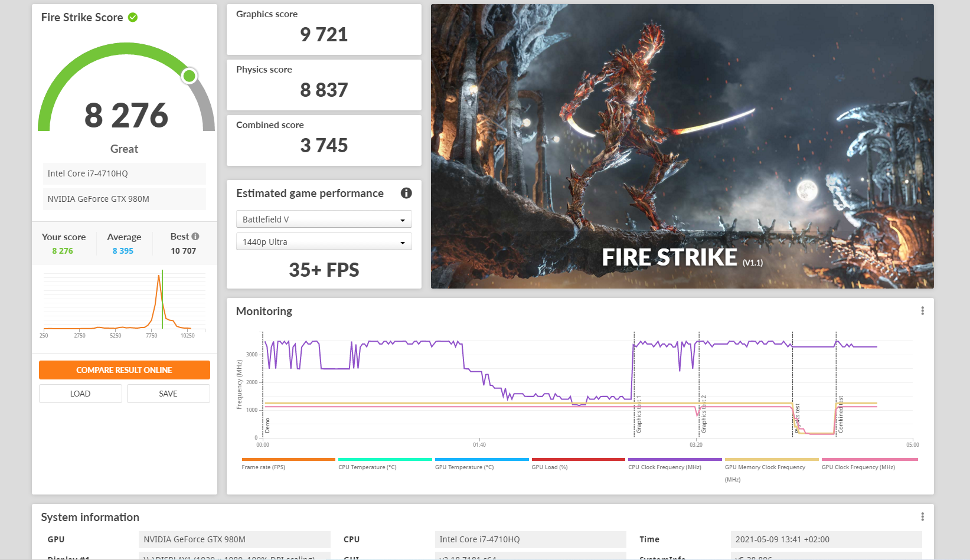The image size is (970, 560).
Task: Click the green validation checkmark icon
Action: pos(133,18)
